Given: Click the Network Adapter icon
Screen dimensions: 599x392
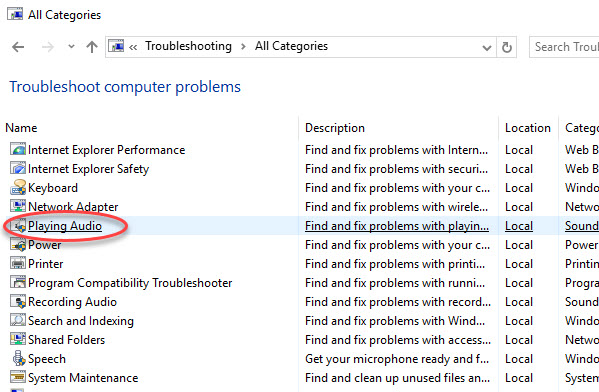Looking at the screenshot, I should click(18, 206).
